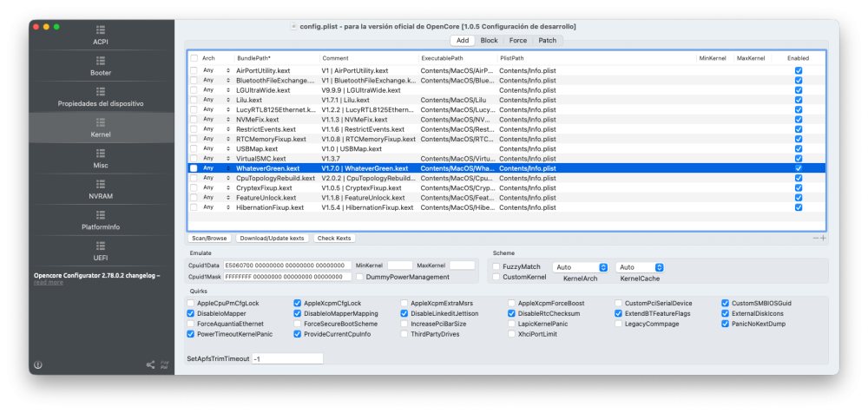Enable DummyPowerManagement checkbox

tap(360, 277)
